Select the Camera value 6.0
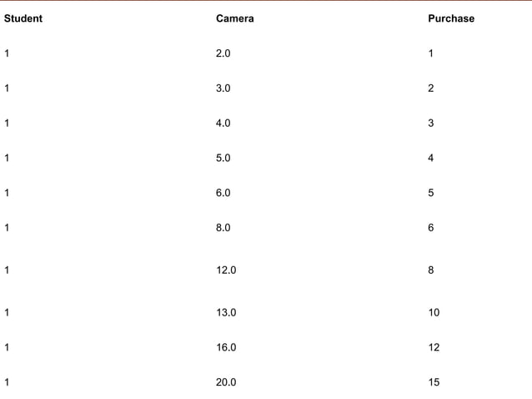 coord(223,193)
